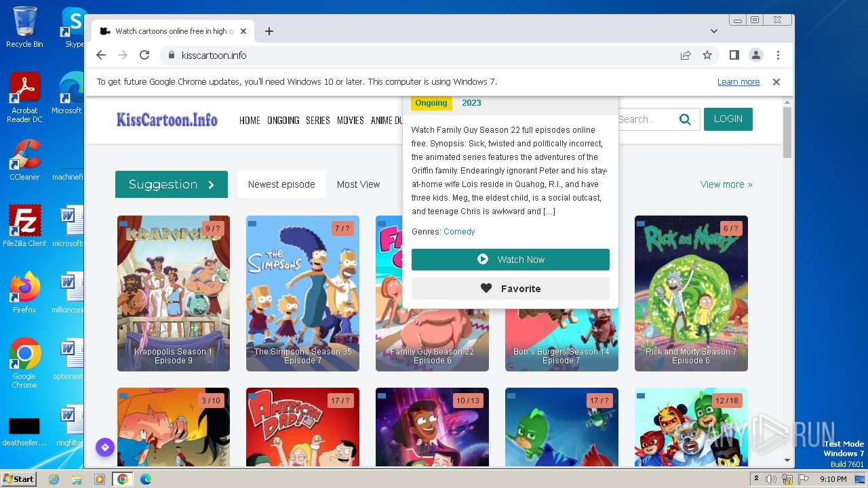Open Microsoft Edge from taskbar
Image resolution: width=868 pixels, height=488 pixels.
point(146,479)
